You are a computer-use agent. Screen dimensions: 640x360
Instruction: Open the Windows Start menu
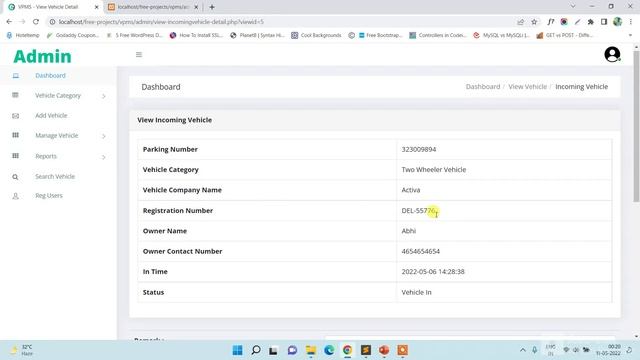pyautogui.click(x=237, y=350)
